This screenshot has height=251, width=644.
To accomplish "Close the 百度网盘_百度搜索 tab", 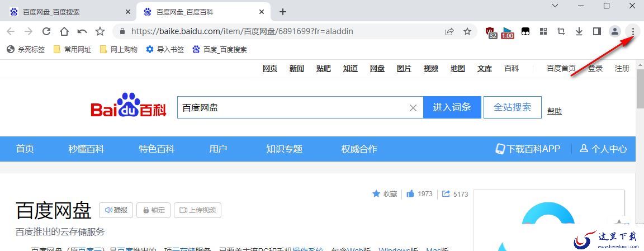I will 127,12.
